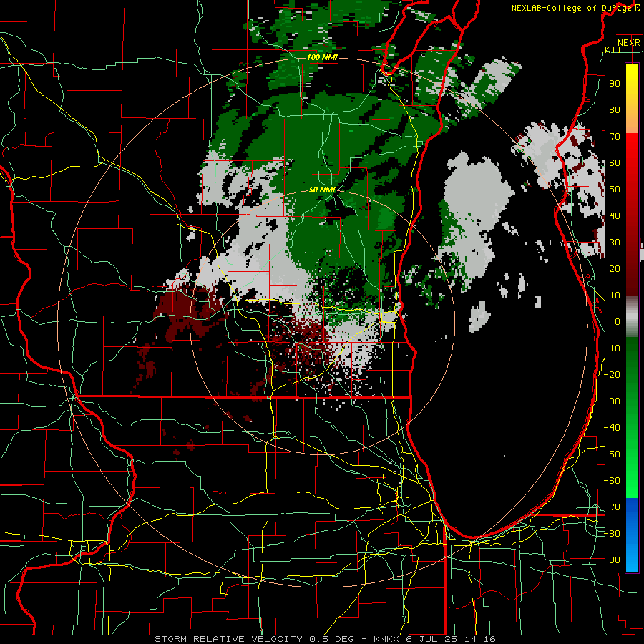644x644 pixels.
Task: Click the -40 scale label
Action: (612, 428)
